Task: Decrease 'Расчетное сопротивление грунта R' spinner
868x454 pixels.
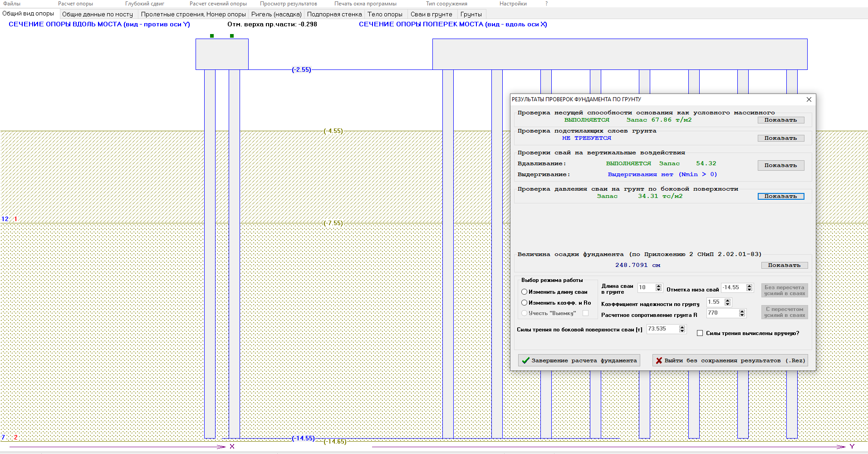Action: coord(742,315)
